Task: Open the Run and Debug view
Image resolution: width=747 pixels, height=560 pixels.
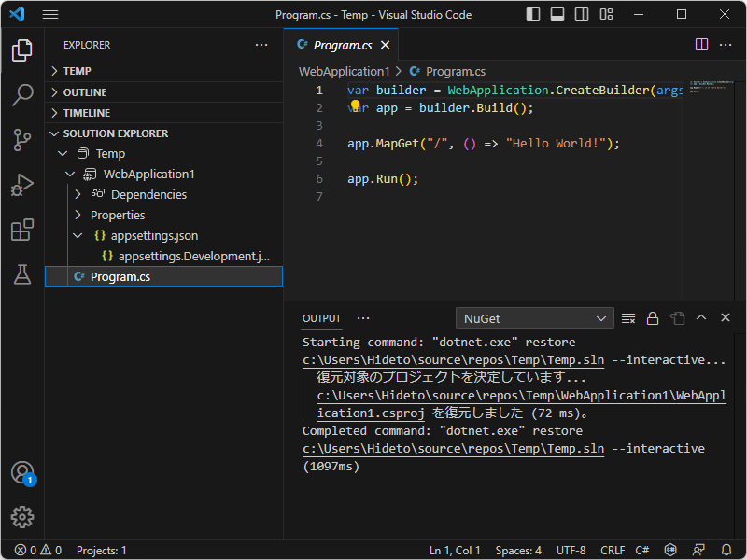Action: tap(22, 185)
